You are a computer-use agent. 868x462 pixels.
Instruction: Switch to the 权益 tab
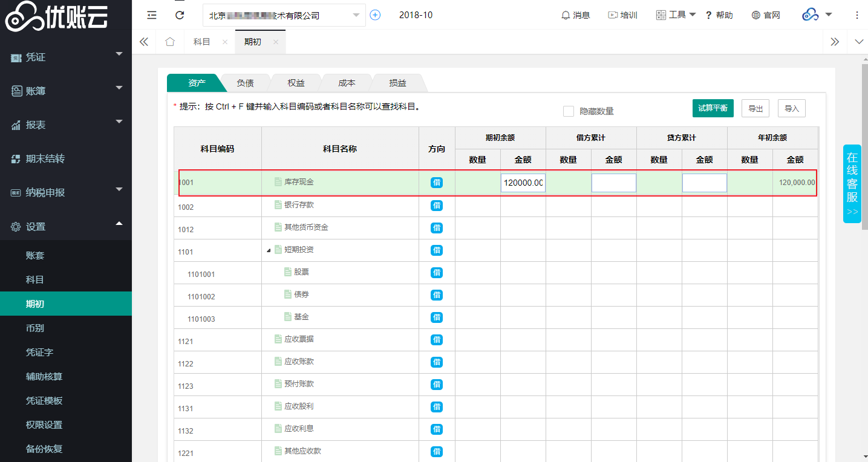[x=296, y=83]
